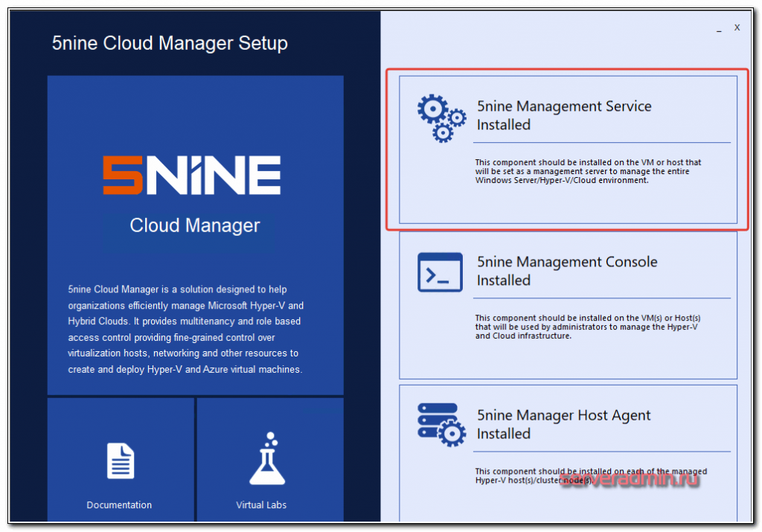Minimize the setup window
The height and width of the screenshot is (532, 762).
pos(719,28)
